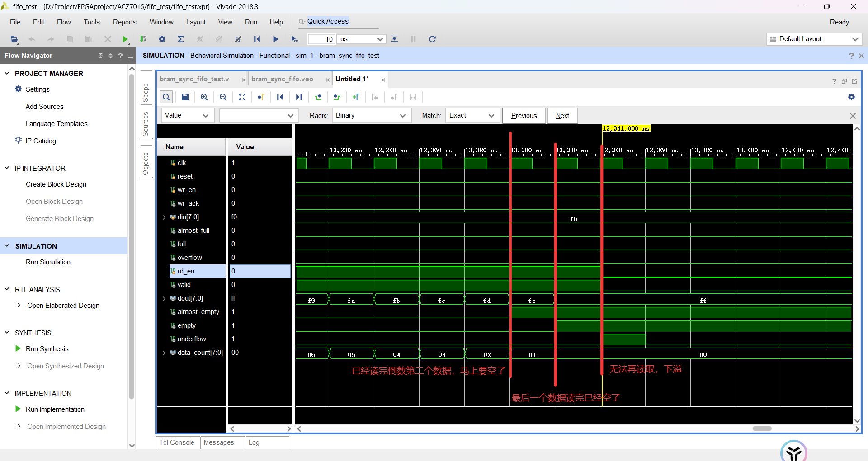Click the Run for specified time icon

pyautogui.click(x=295, y=39)
